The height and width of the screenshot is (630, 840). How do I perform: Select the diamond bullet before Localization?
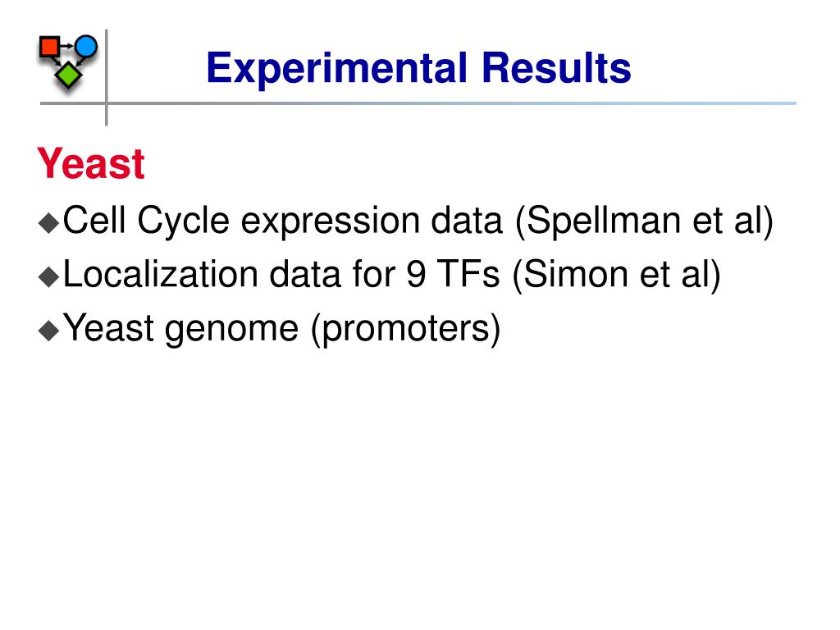tap(48, 277)
